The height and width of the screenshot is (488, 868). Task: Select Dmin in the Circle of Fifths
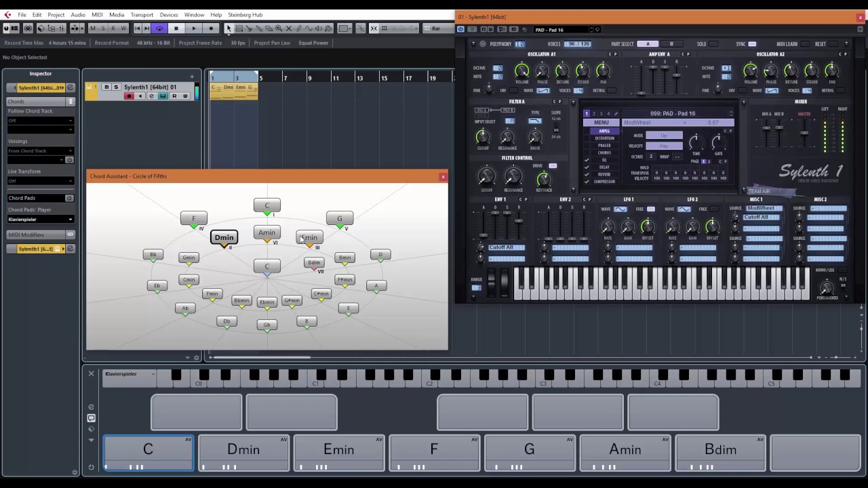(x=224, y=237)
